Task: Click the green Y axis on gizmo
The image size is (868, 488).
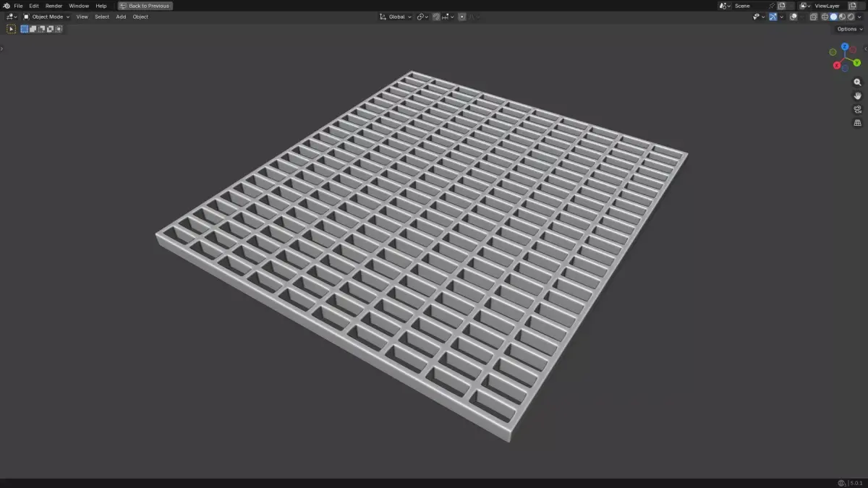Action: (x=856, y=63)
